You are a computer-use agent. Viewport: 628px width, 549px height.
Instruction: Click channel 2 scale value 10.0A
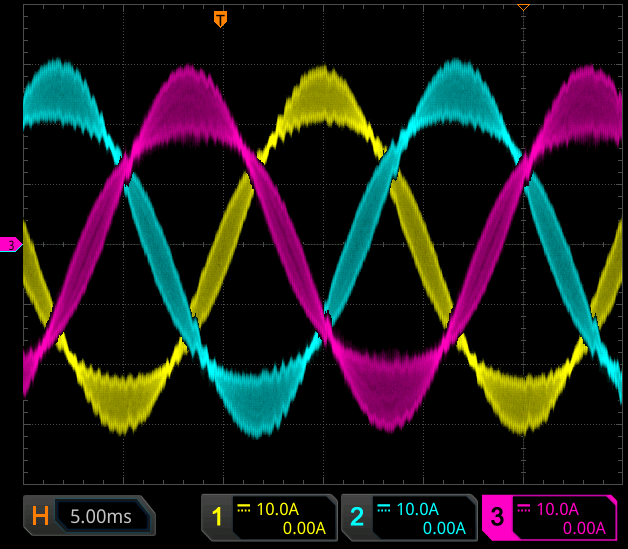(418, 509)
